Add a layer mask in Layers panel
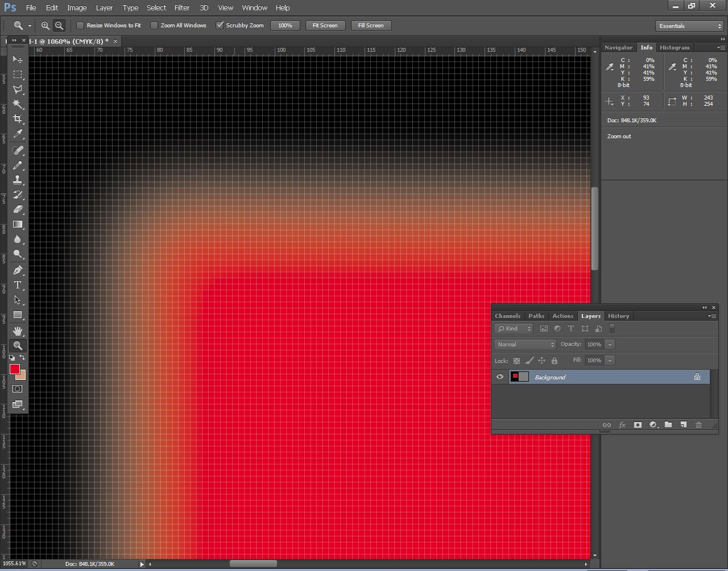The height and width of the screenshot is (571, 728). [x=638, y=425]
